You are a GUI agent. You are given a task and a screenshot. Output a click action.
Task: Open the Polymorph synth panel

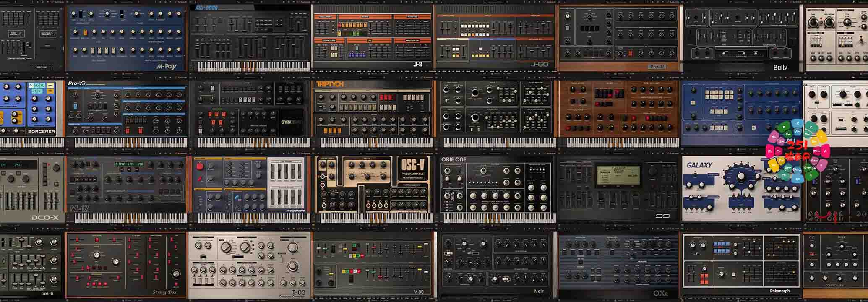tap(741, 265)
